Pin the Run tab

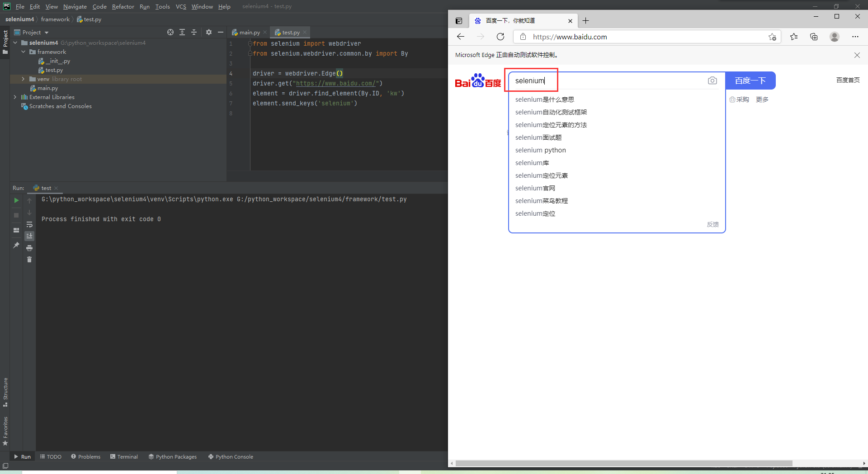tap(16, 245)
